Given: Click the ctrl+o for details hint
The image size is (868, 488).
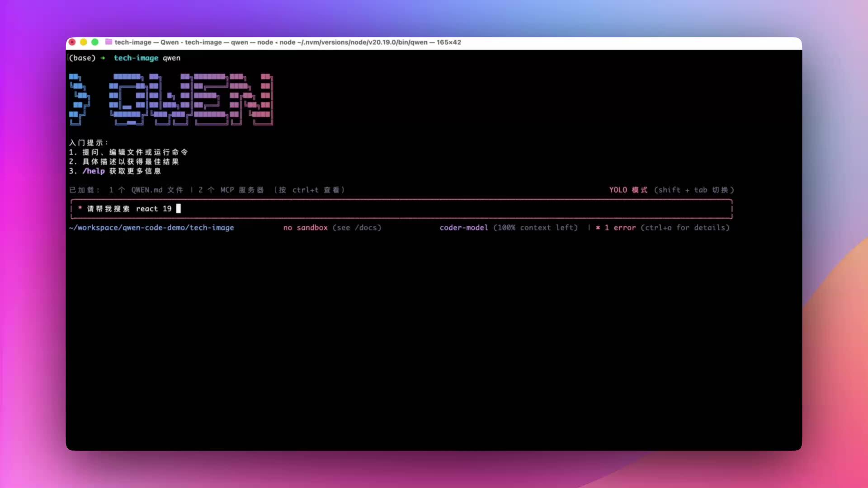Looking at the screenshot, I should pyautogui.click(x=684, y=228).
